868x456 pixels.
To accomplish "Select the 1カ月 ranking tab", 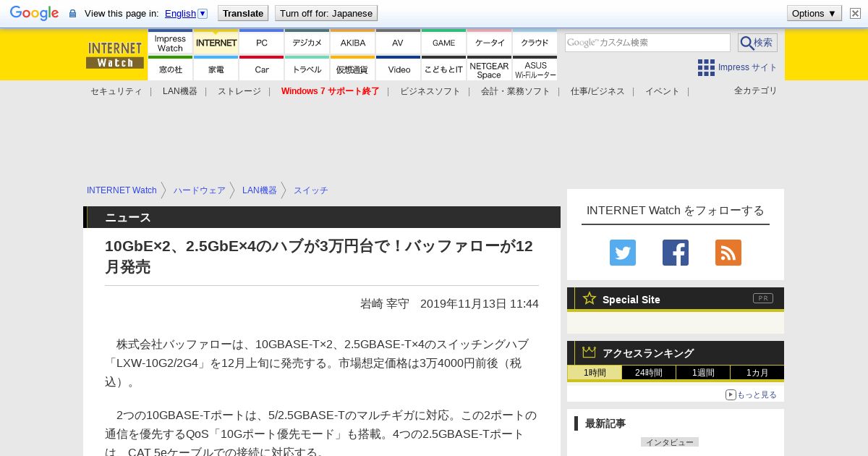I will (x=757, y=373).
